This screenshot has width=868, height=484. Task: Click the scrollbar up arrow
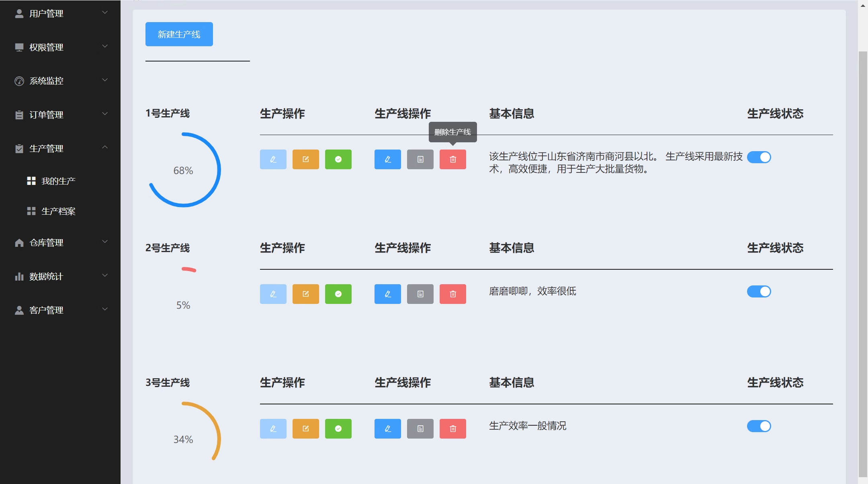click(x=863, y=5)
